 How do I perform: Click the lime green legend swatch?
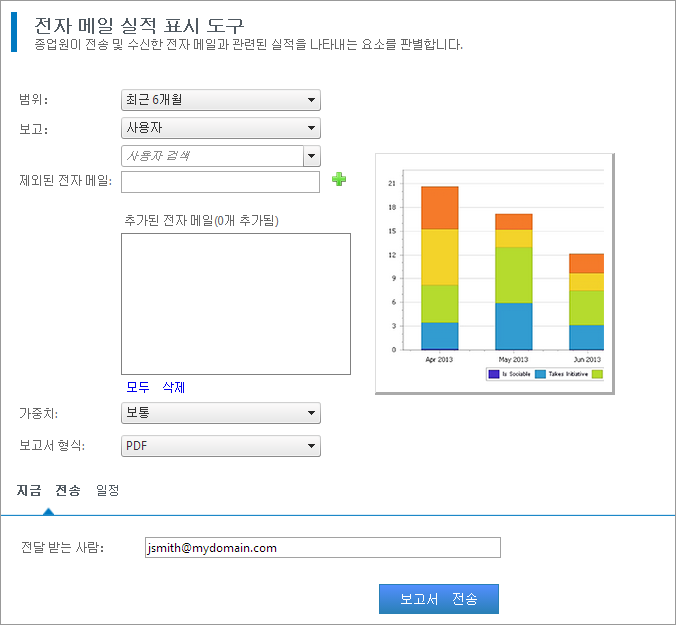[x=597, y=374]
